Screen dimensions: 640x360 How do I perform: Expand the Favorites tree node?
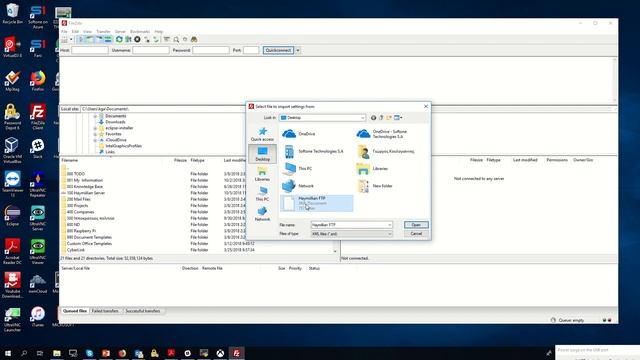click(x=95, y=134)
